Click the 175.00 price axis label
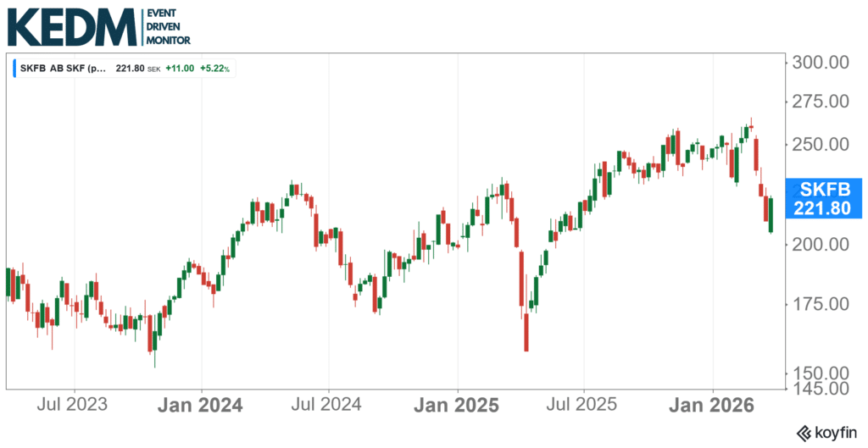 coord(819,304)
